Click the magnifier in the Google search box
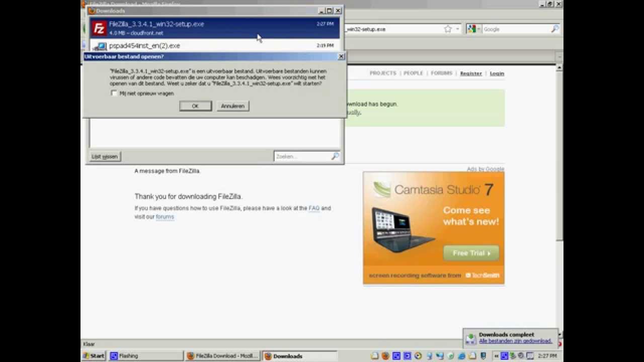 [x=555, y=29]
